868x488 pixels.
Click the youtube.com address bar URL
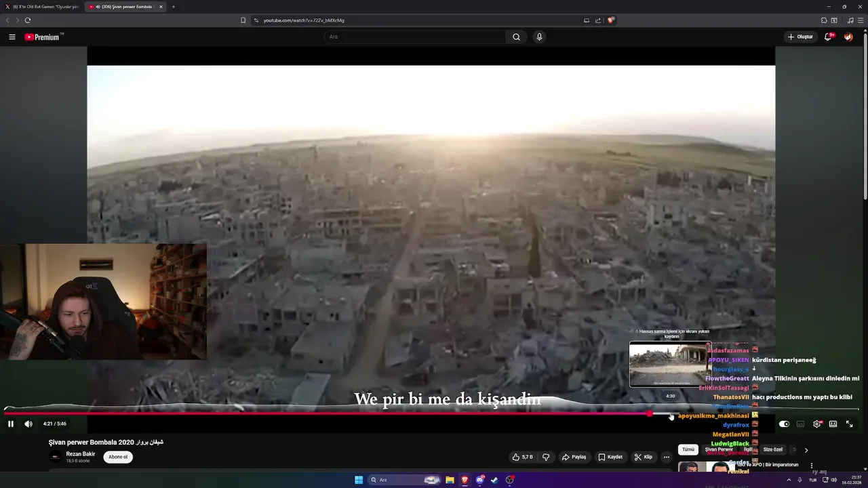(x=304, y=20)
